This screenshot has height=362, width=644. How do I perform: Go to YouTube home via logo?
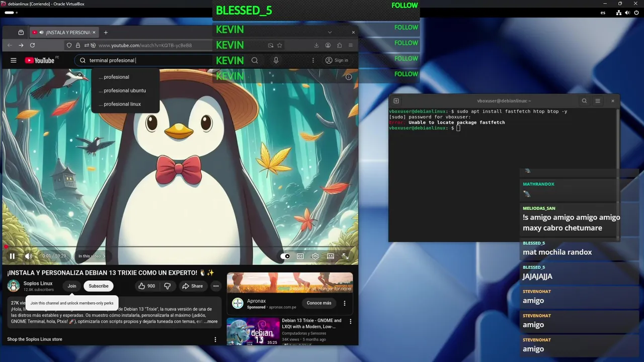(x=39, y=60)
